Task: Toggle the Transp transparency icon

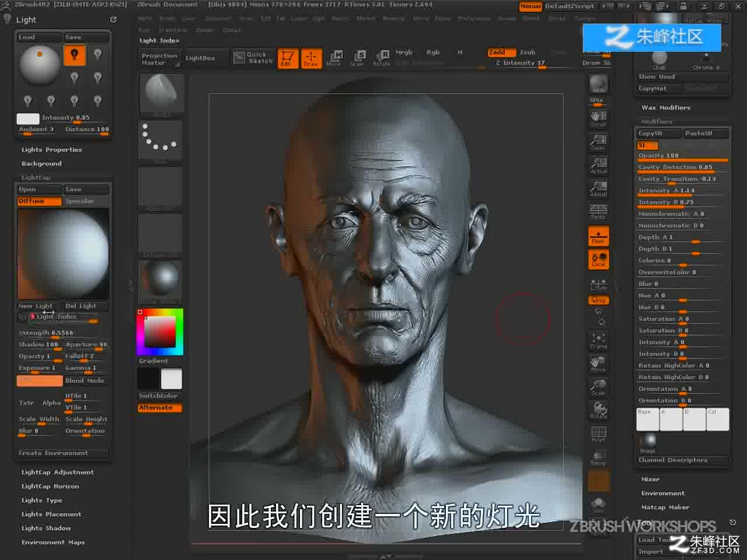Action: [x=598, y=457]
